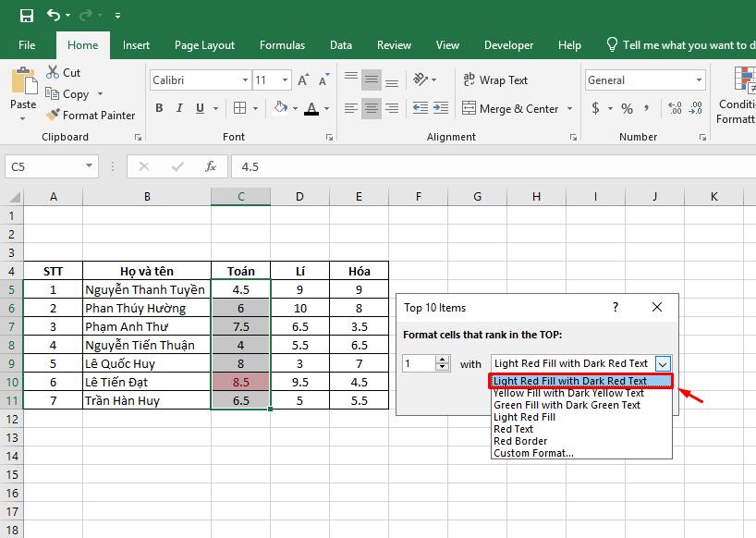Viewport: 756px width, 538px height.
Task: Toggle bold formatting
Action: click(160, 108)
